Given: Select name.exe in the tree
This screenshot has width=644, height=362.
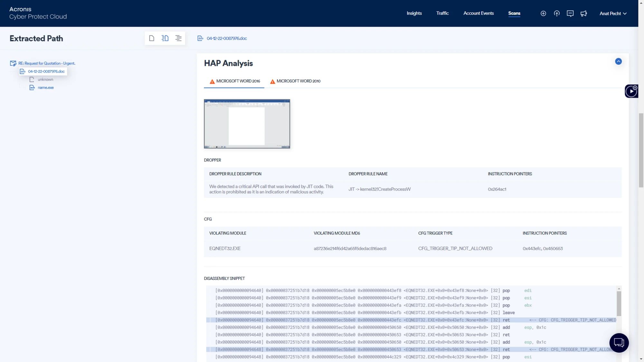Looking at the screenshot, I should point(46,88).
